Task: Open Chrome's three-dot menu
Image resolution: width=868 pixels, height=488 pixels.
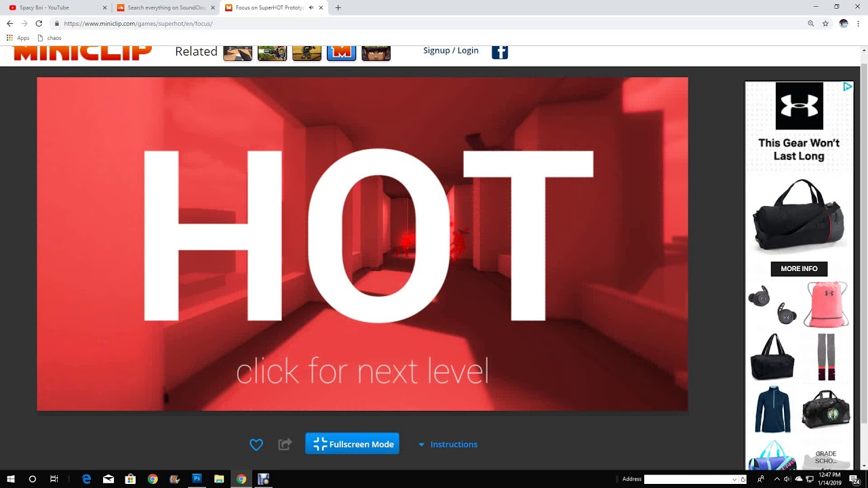Action: pyautogui.click(x=859, y=23)
